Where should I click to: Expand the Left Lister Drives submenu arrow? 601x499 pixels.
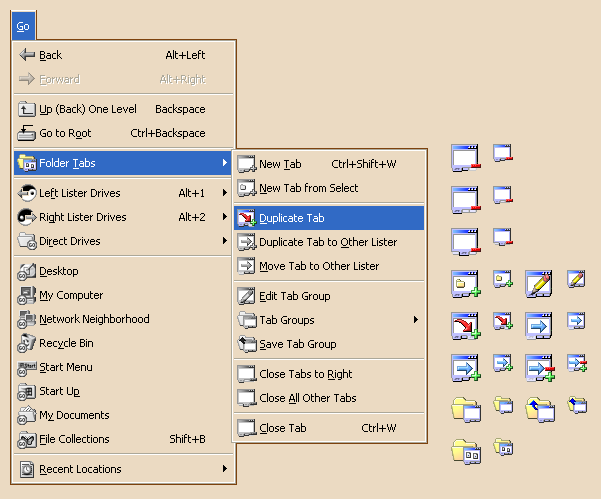pos(225,193)
